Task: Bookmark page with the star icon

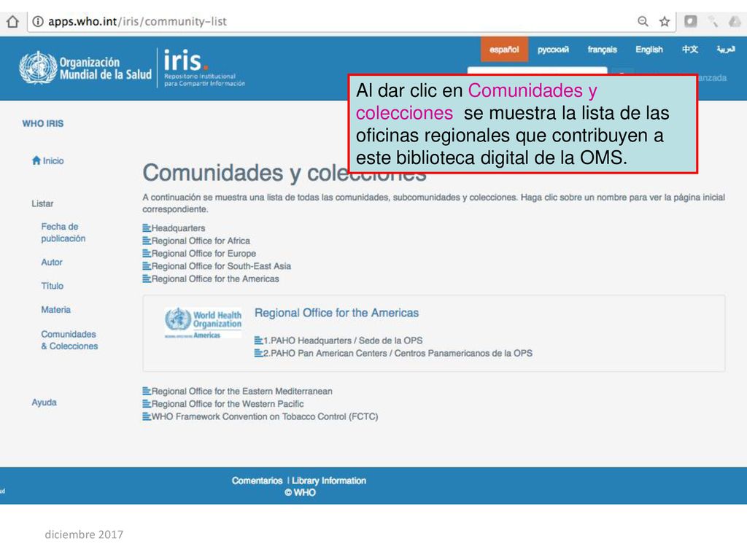Action: coord(665,21)
